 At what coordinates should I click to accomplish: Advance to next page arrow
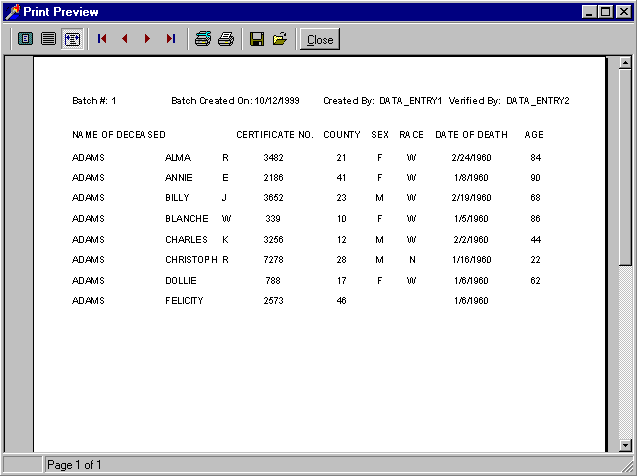pyautogui.click(x=148, y=39)
